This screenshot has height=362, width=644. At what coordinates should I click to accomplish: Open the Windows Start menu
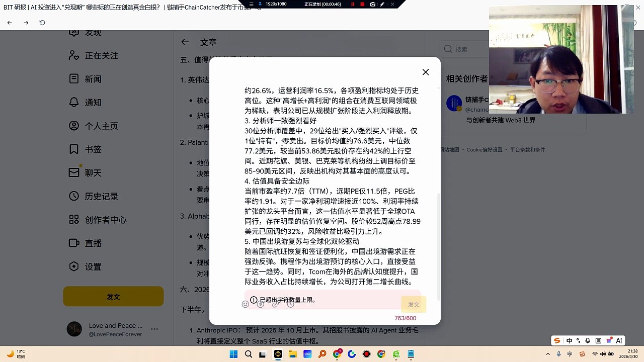tap(233, 354)
